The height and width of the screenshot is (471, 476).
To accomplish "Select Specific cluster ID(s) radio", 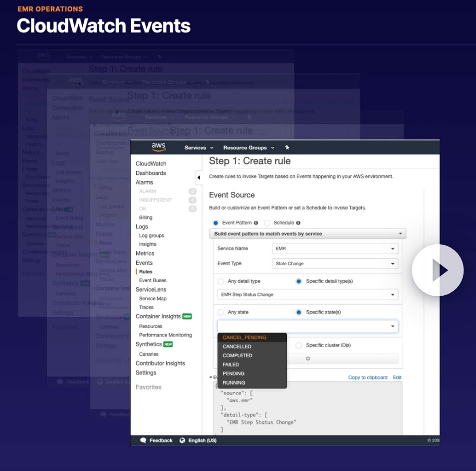I will (x=299, y=346).
